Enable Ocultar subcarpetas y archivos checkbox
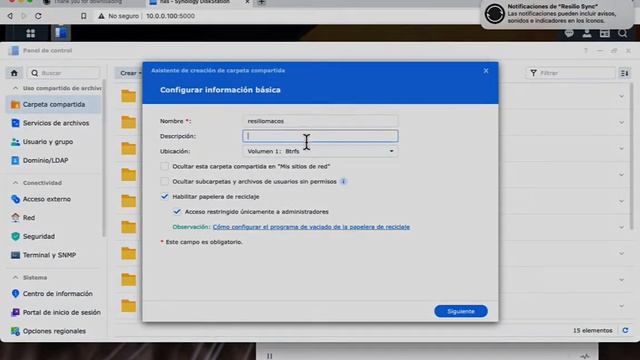Viewport: 640px width, 360px height. pyautogui.click(x=164, y=182)
